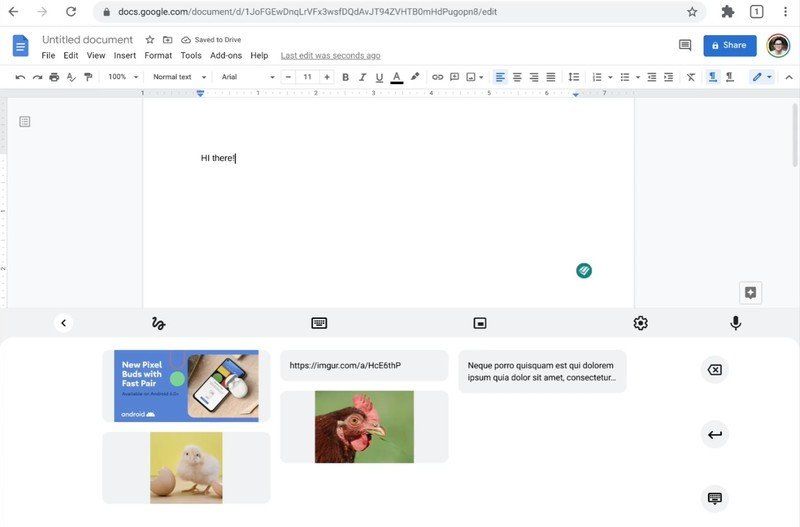This screenshot has width=800, height=527.
Task: Open the Help menu
Action: pyautogui.click(x=259, y=56)
